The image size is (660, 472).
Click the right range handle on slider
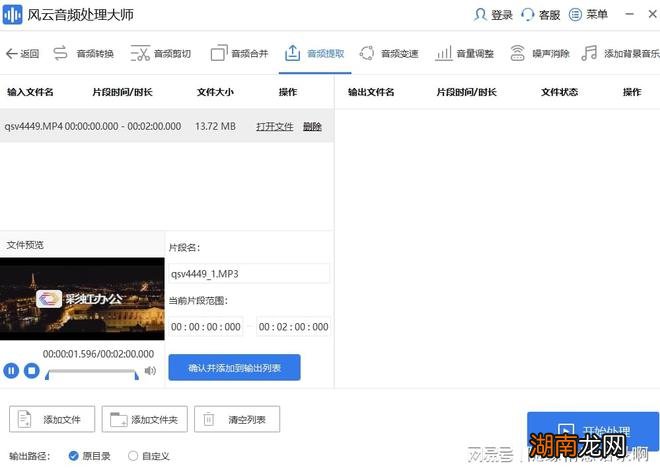point(136,375)
